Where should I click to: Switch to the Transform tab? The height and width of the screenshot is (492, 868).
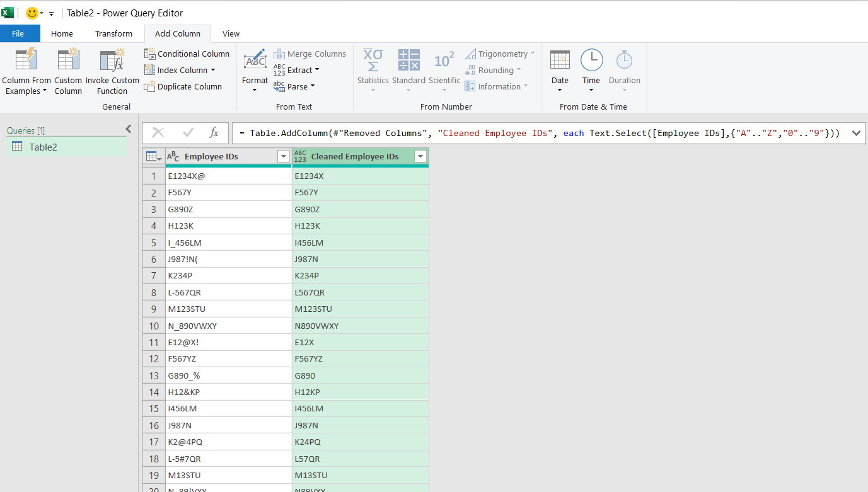click(x=114, y=33)
